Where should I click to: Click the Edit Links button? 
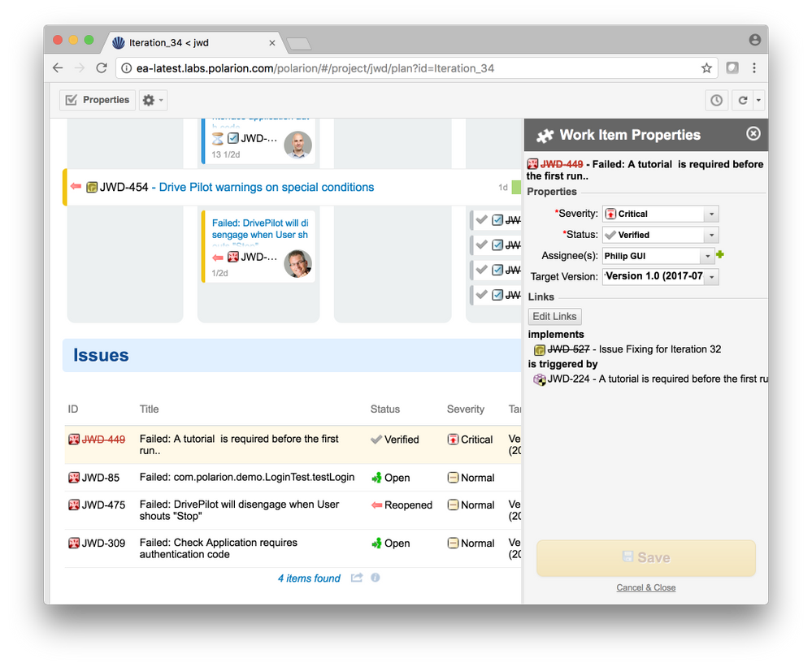(x=554, y=317)
